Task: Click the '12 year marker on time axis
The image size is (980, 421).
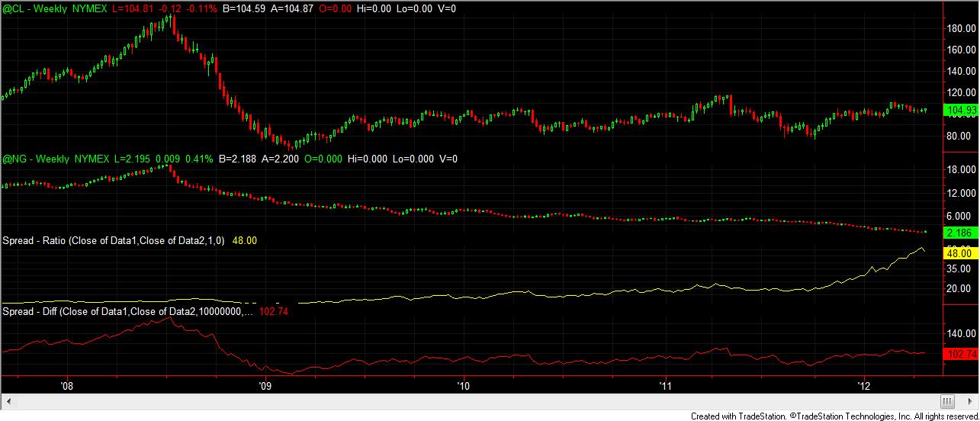Action: 864,386
